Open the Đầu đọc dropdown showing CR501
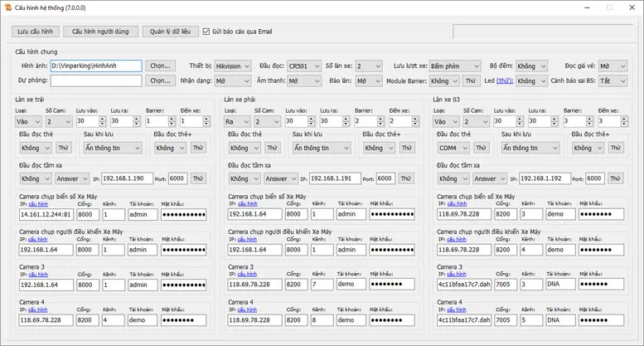 tap(303, 66)
